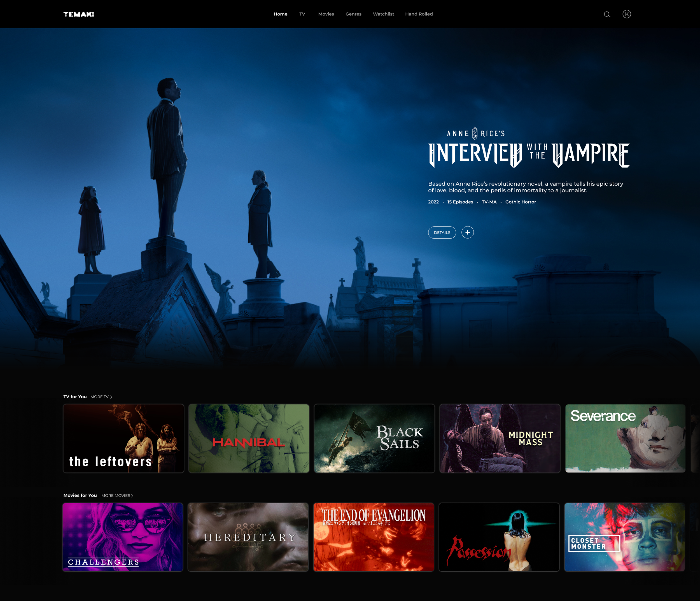700x601 pixels.
Task: Click the 'Based on Anne Rice's revolutionary novel' description
Action: (x=526, y=187)
